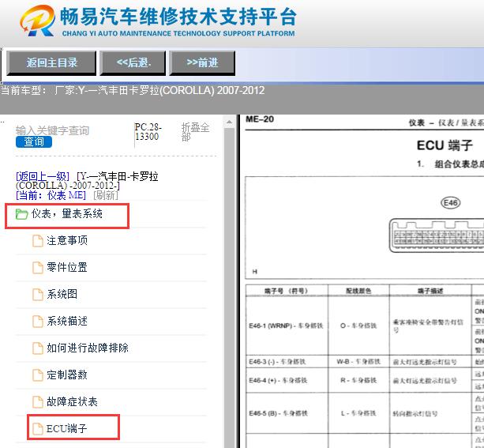The image size is (484, 448).
Task: Click the platform logo icon in header
Action: click(38, 21)
